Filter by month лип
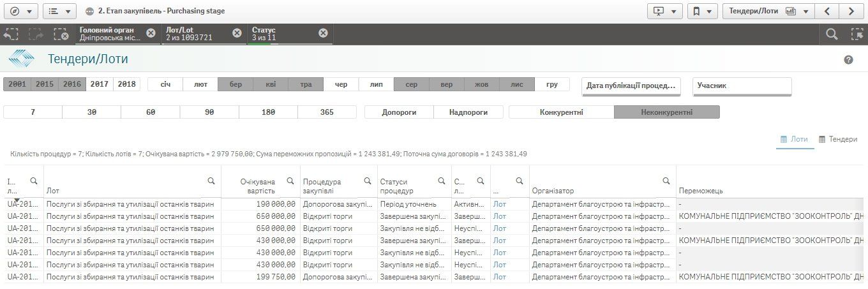Screen dimensions: 868x289 click(x=376, y=84)
